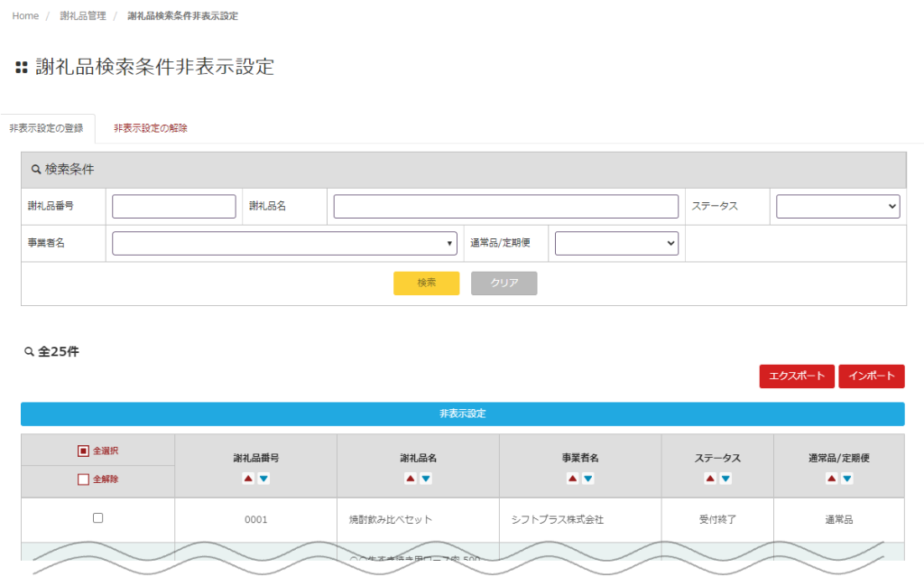The height and width of the screenshot is (586, 924).
Task: Tick the checkbox for item 0001
Action: click(x=98, y=517)
